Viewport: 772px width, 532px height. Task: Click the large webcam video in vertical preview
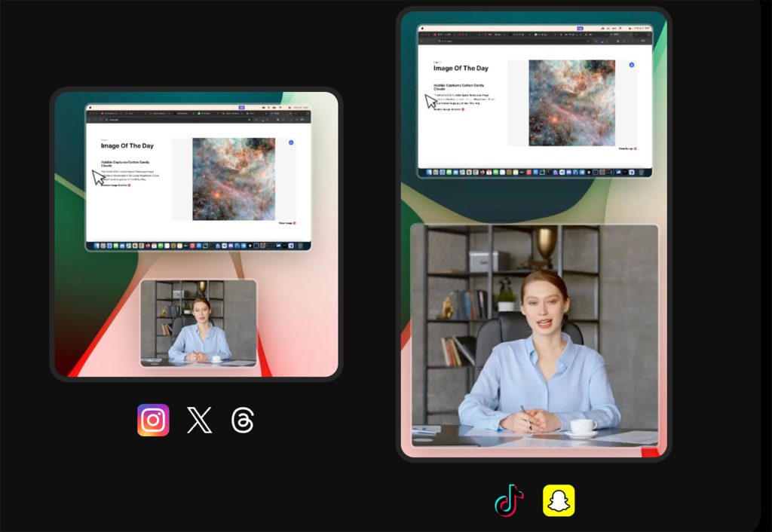click(535, 335)
